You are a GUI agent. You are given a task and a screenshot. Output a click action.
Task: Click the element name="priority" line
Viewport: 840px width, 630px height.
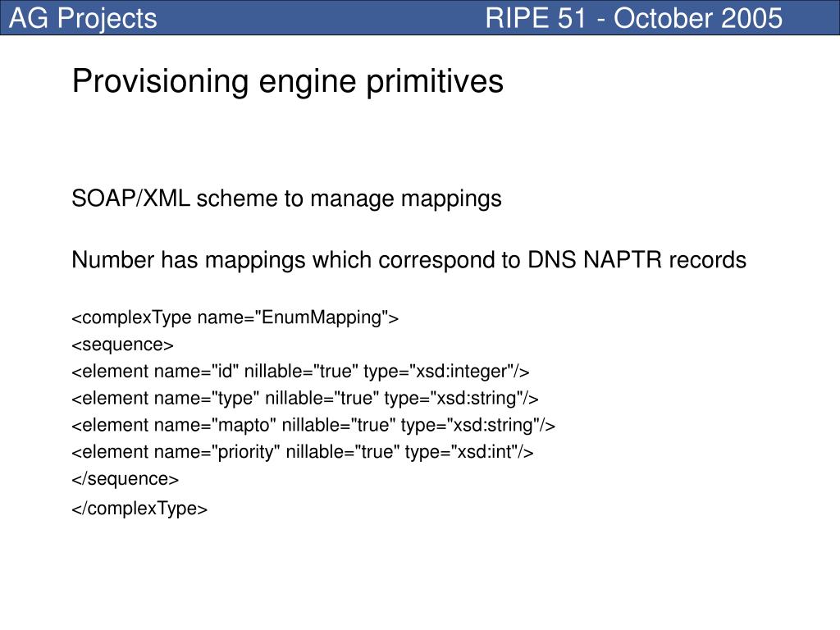(303, 452)
